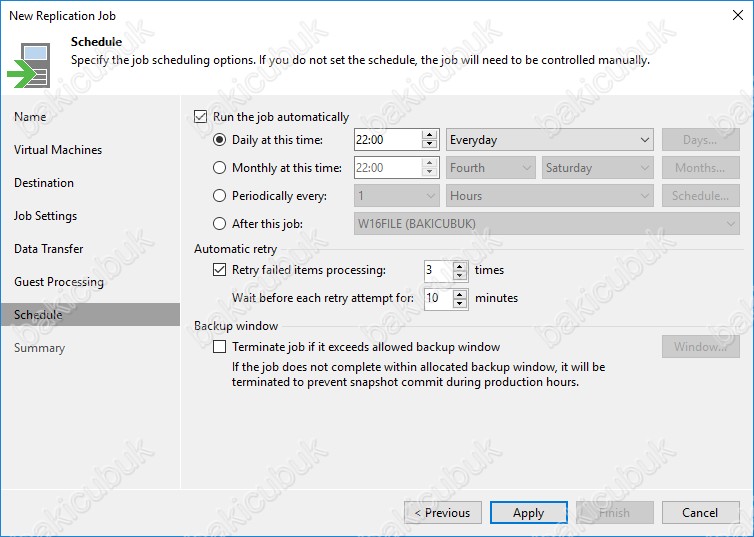Go to Data Transfer wizard step
754x537 pixels.
click(x=49, y=249)
